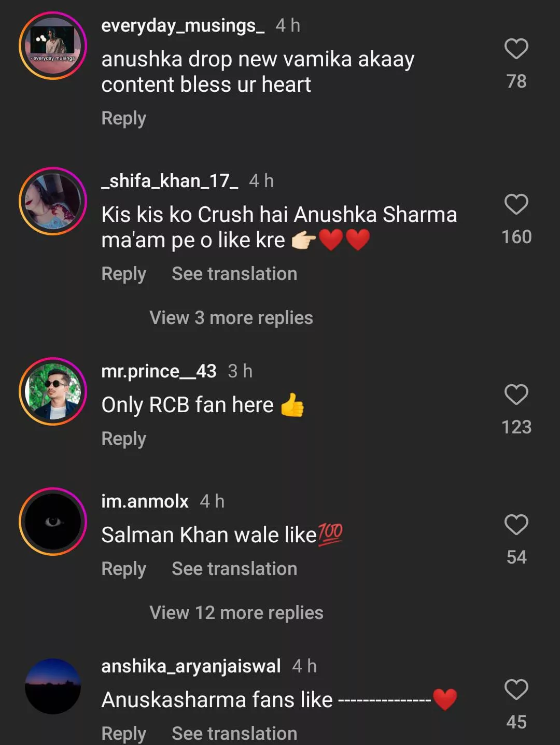Like _shifa_khan_17_'s comment with heart

click(516, 205)
